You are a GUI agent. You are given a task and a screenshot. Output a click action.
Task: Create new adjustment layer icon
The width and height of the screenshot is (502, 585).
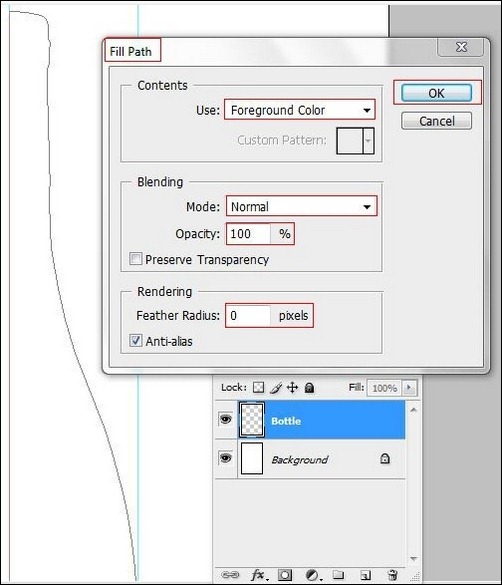click(313, 575)
